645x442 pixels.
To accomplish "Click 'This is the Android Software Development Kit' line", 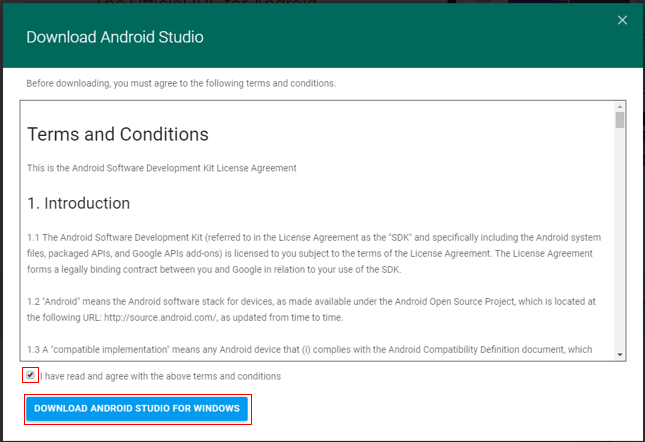I will pos(162,168).
